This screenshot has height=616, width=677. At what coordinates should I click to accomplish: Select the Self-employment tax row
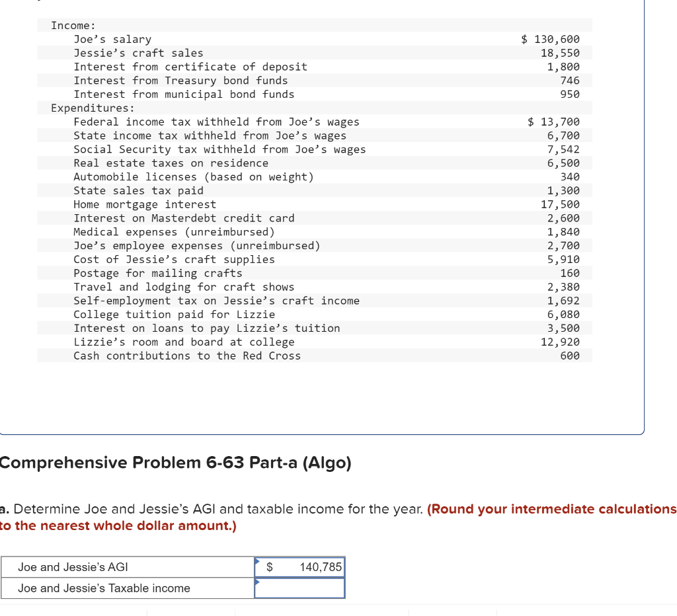tap(264, 300)
